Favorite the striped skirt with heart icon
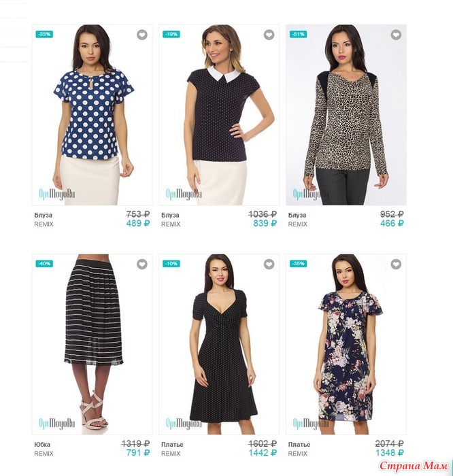The width and height of the screenshot is (453, 476). pyautogui.click(x=141, y=264)
